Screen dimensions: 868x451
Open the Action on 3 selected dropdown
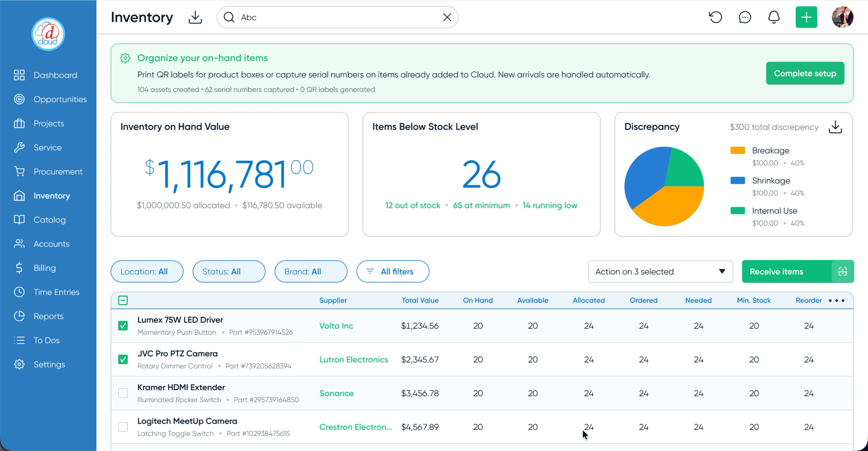pos(659,271)
